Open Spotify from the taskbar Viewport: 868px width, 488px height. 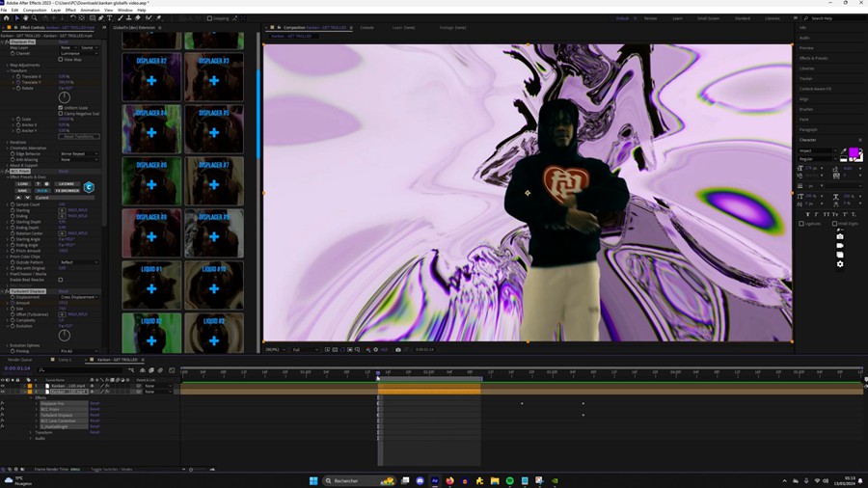(510, 480)
